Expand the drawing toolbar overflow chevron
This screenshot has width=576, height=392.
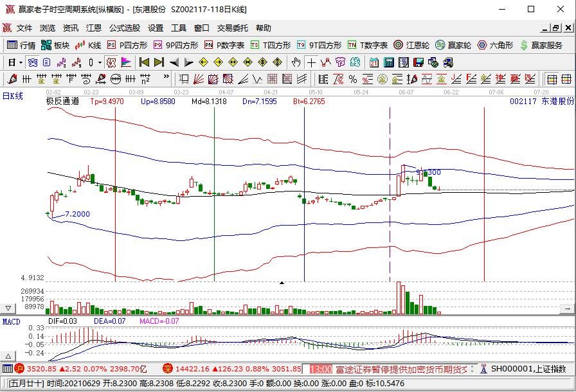click(166, 76)
